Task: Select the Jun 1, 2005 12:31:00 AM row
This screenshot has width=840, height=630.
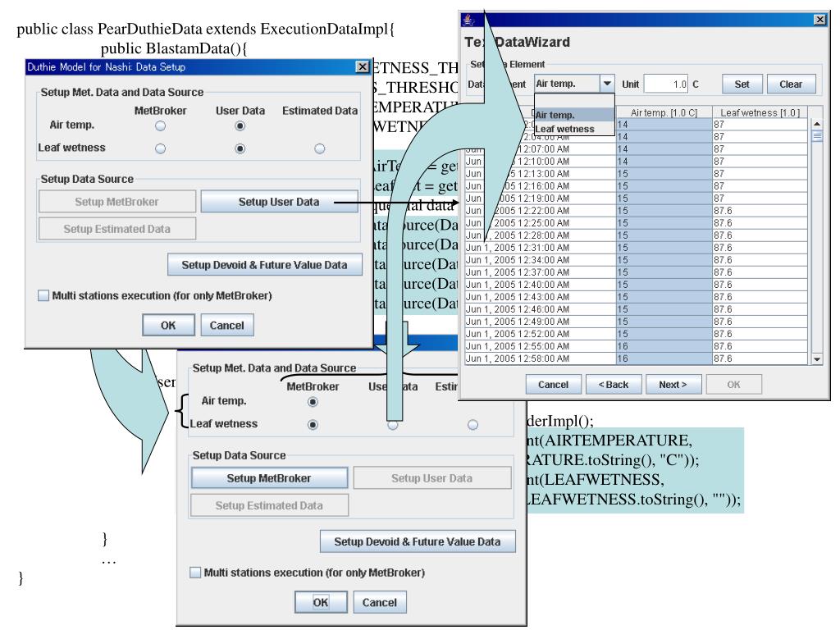Action: pos(636,248)
